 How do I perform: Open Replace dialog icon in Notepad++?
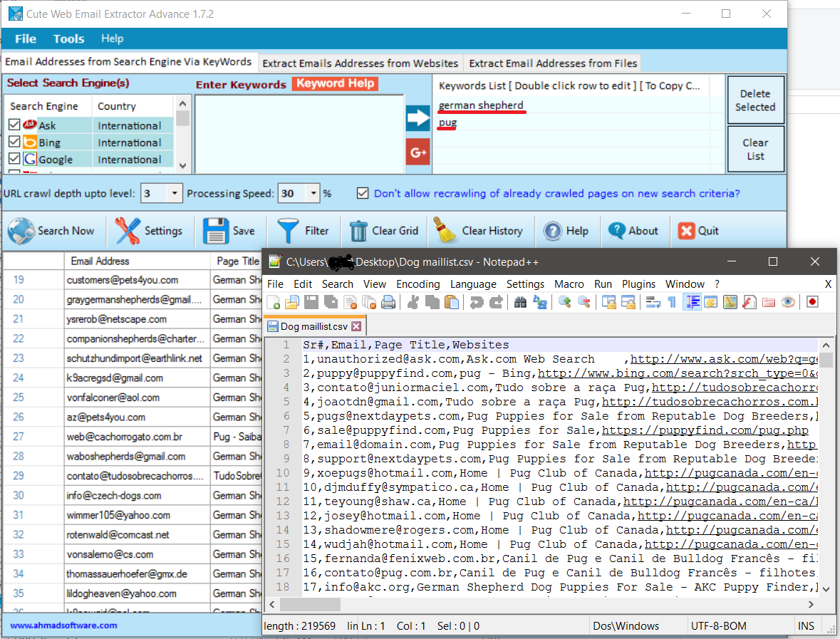pyautogui.click(x=540, y=303)
